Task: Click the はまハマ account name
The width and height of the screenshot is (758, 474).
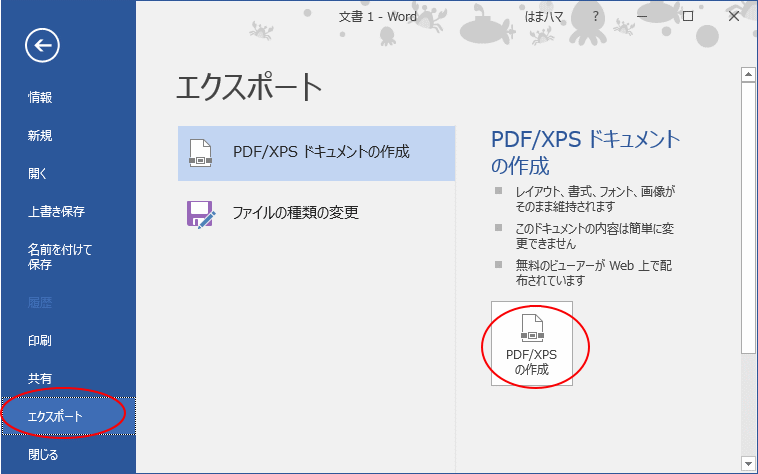Action: pos(544,17)
